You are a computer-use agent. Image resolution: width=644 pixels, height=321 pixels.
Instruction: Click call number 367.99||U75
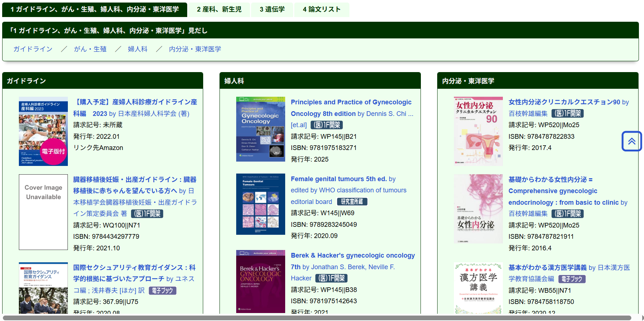click(x=120, y=302)
